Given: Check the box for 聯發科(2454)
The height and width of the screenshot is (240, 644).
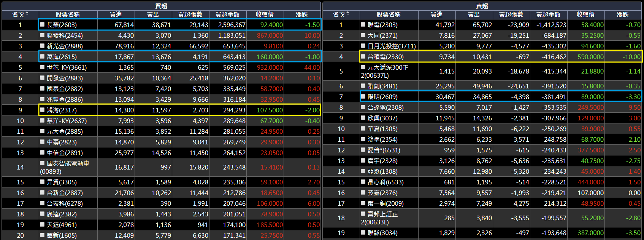Looking at the screenshot, I should pos(42,35).
